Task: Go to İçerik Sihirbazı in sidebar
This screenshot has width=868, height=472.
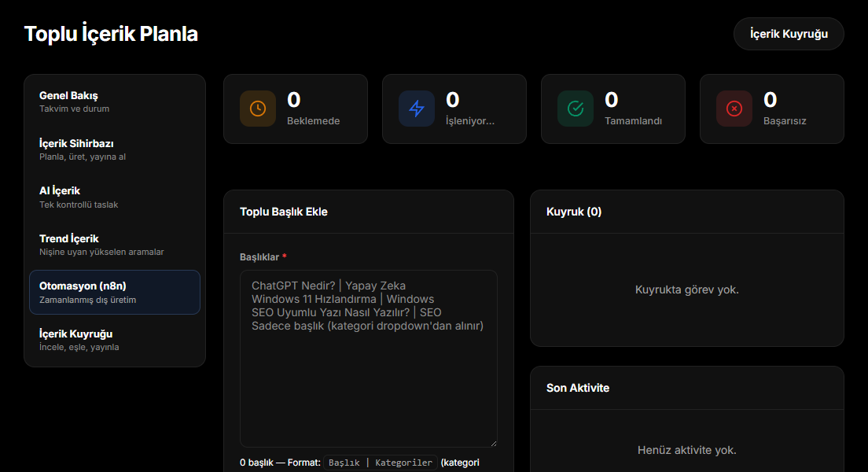Action: (115, 149)
